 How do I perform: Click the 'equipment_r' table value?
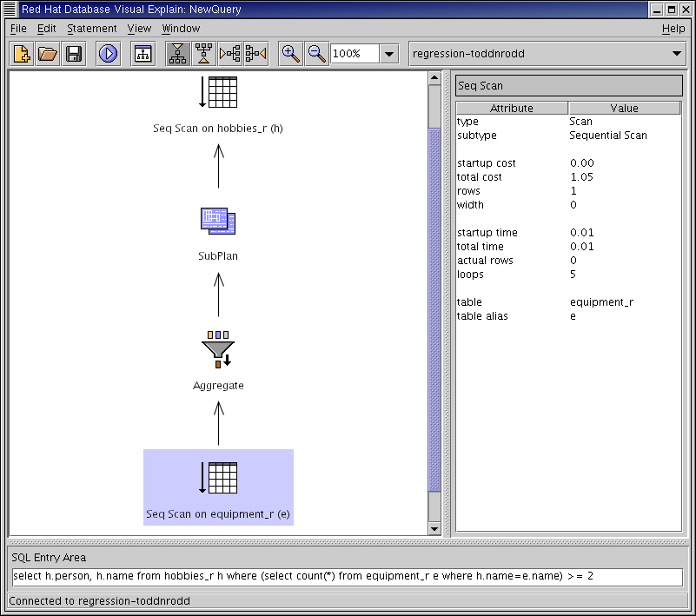point(601,302)
